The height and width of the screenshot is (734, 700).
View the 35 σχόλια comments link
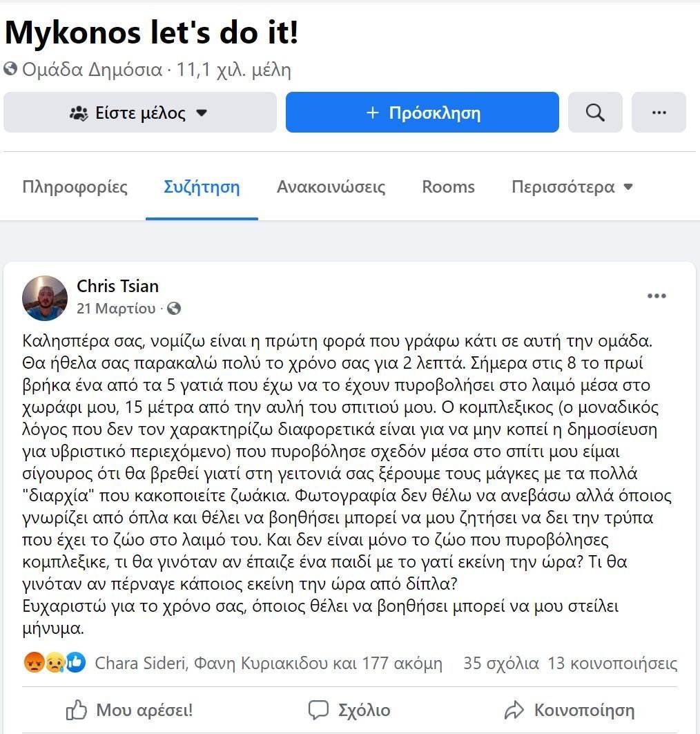coord(501,663)
